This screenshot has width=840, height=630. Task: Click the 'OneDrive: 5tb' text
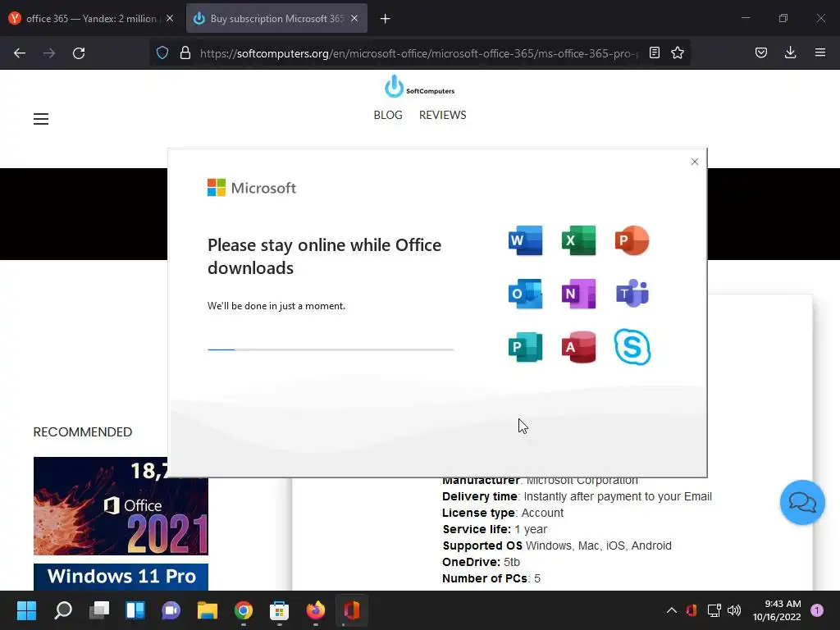coord(481,562)
